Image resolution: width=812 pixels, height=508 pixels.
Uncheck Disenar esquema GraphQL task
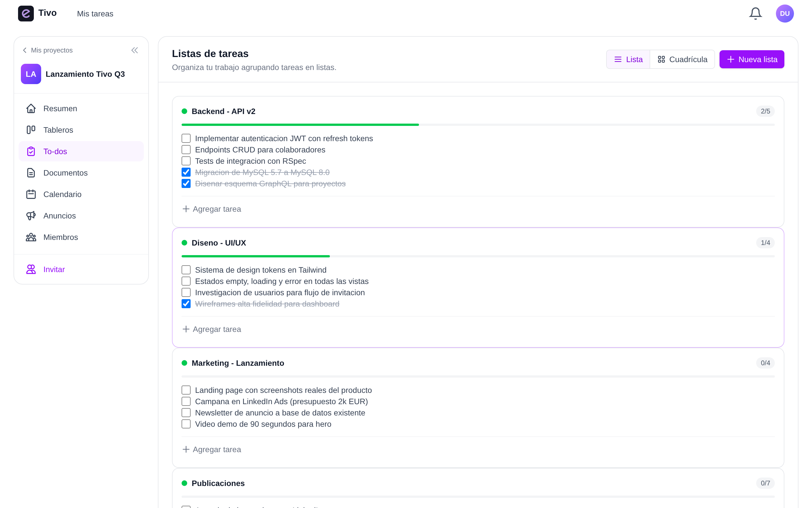pyautogui.click(x=186, y=183)
